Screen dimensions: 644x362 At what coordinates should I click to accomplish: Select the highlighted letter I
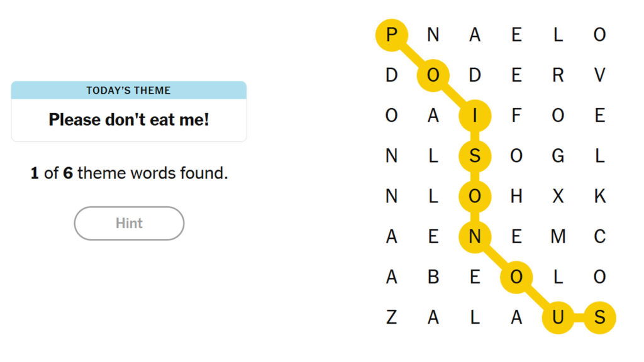(475, 116)
